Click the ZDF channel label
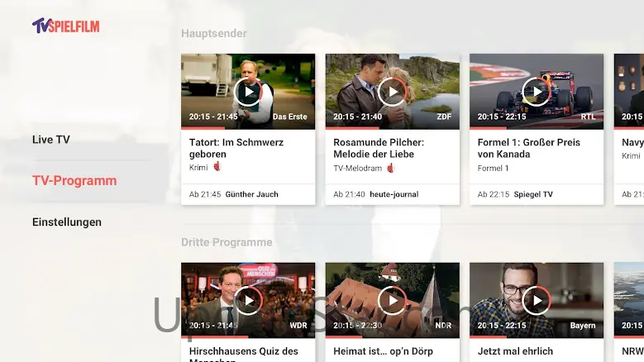The image size is (644, 362). click(444, 117)
